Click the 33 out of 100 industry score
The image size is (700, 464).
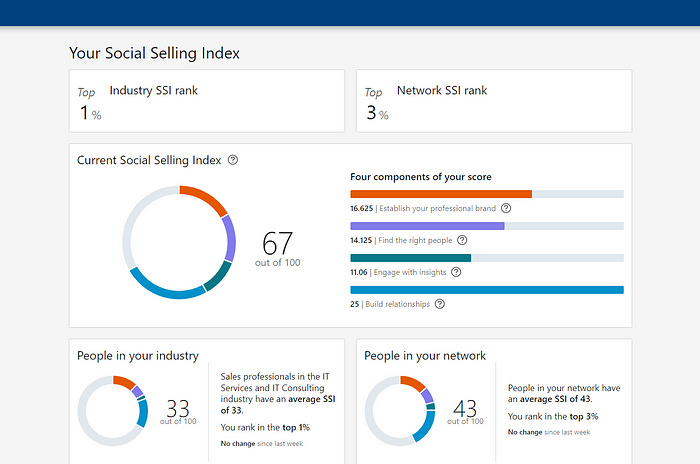[x=178, y=412]
